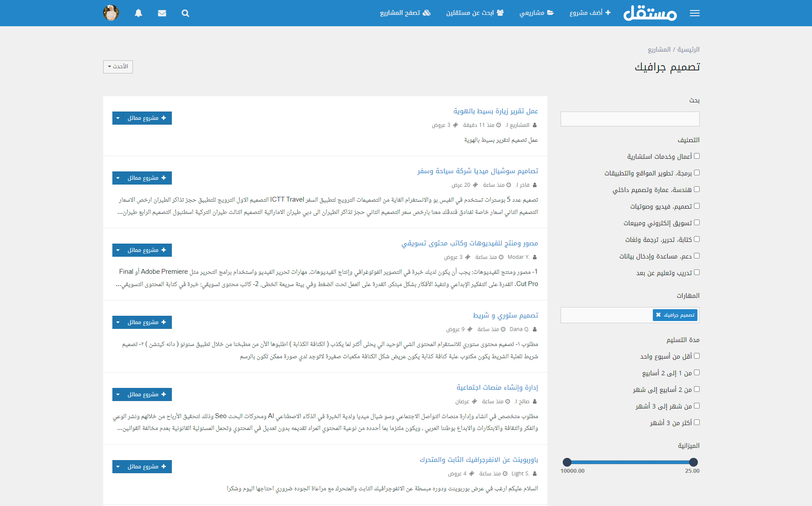Screen dimensions: 812x506
Task: Click مشروع مماثل for مصور ومنتج project
Action: 148,250
